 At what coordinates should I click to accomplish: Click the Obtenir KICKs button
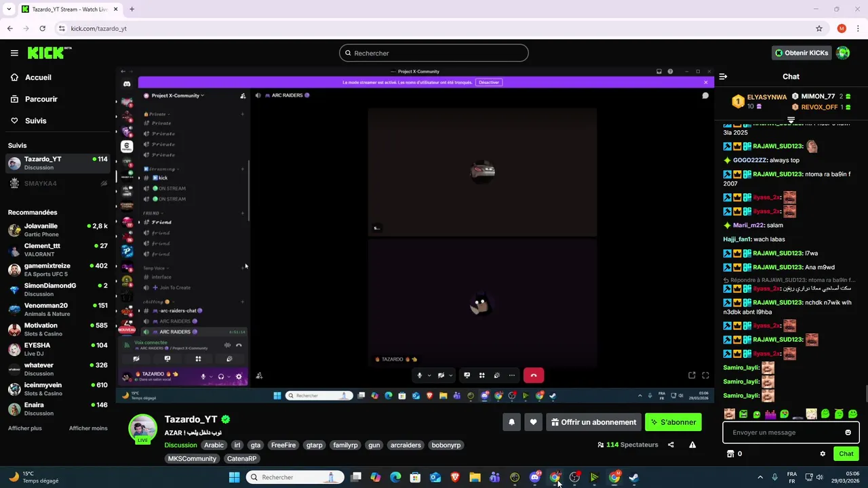click(x=802, y=53)
